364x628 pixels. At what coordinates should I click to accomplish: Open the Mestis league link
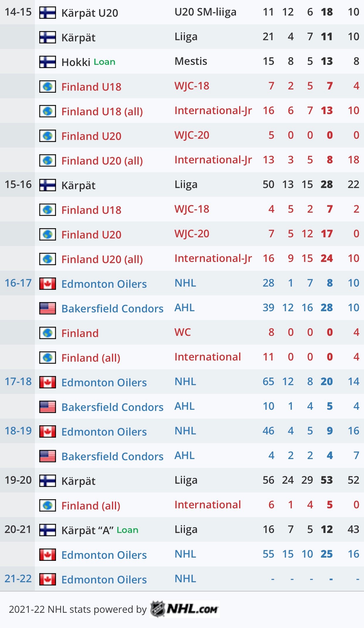coord(191,61)
